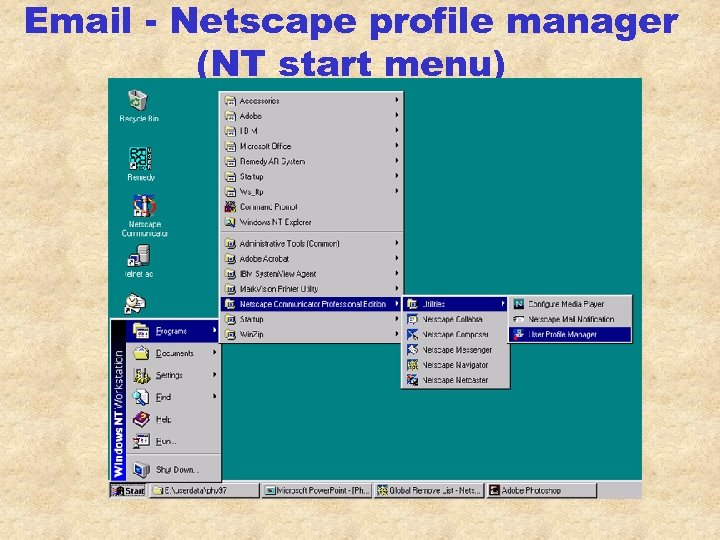The width and height of the screenshot is (720, 540).
Task: Click the Netscape Navigator icon
Action: (x=412, y=365)
